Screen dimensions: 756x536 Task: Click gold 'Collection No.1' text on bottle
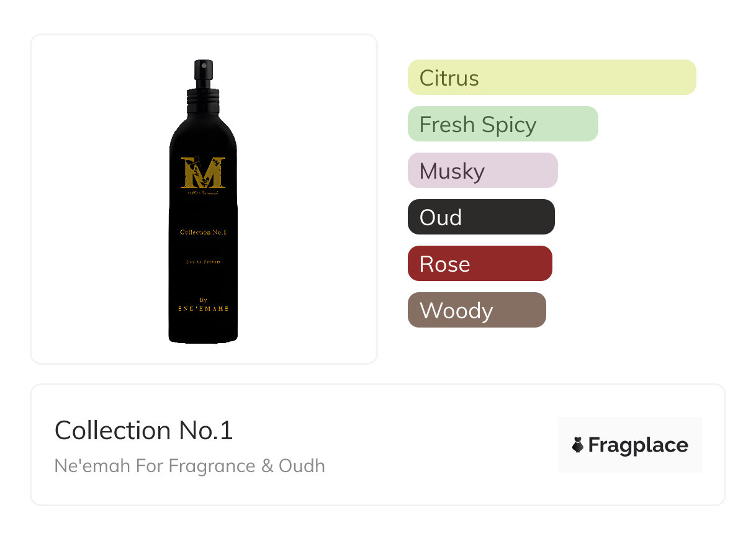click(x=203, y=232)
